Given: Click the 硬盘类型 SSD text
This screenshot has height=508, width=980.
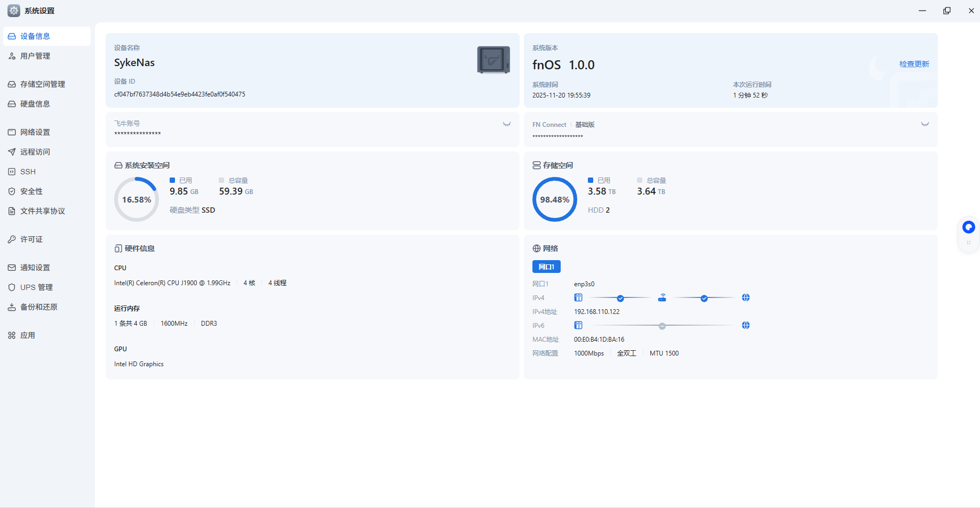Looking at the screenshot, I should (x=193, y=210).
